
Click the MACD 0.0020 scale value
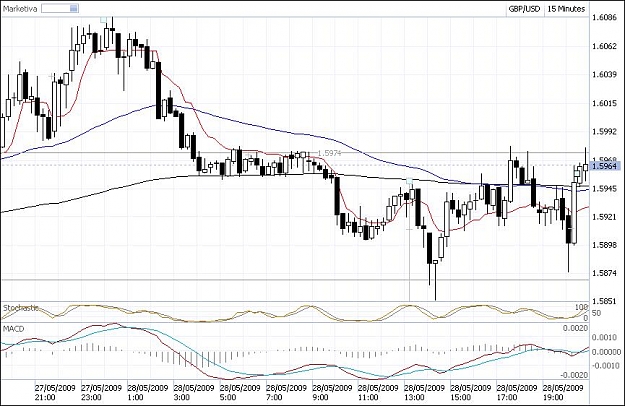(x=576, y=328)
